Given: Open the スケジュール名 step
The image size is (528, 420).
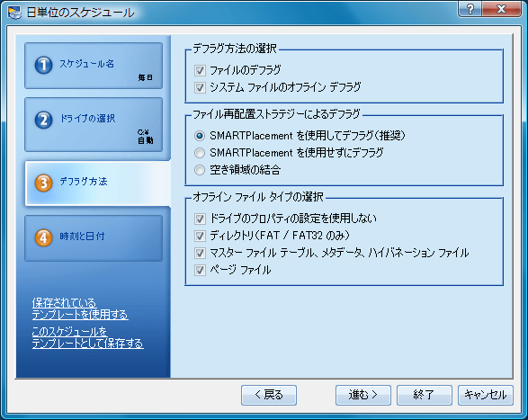Looking at the screenshot, I should click(94, 66).
